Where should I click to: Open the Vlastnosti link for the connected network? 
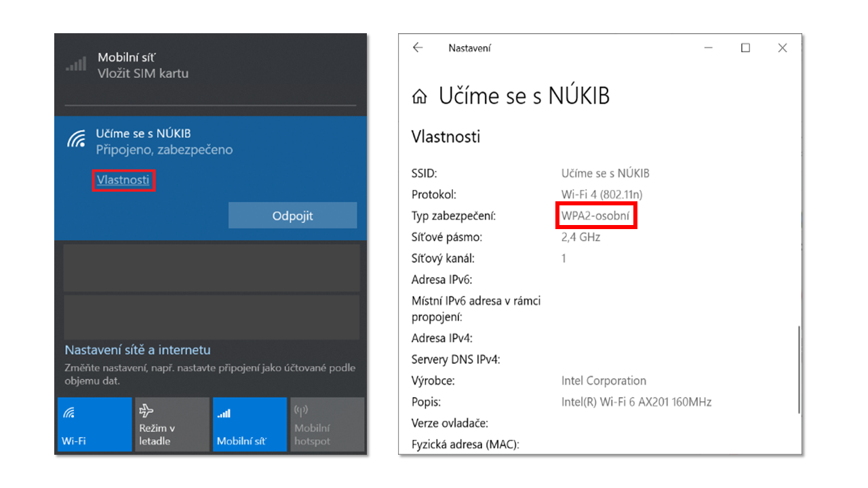pyautogui.click(x=123, y=180)
